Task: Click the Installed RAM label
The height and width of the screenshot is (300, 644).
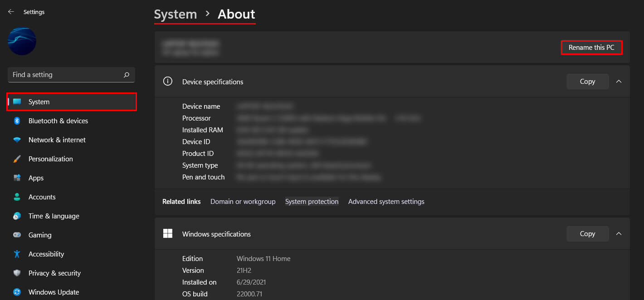Action: click(x=203, y=130)
